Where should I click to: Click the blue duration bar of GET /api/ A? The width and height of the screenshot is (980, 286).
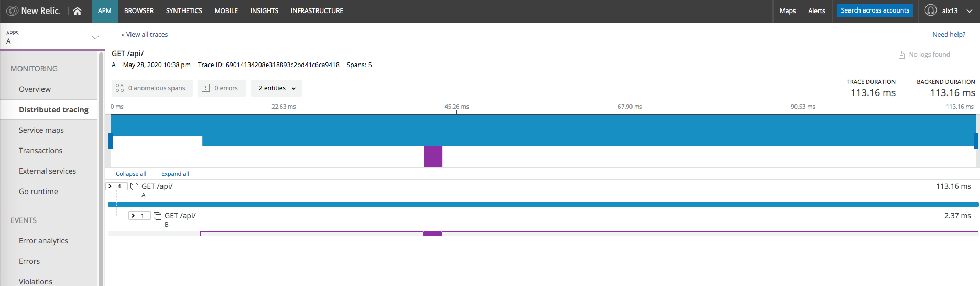pyautogui.click(x=543, y=204)
